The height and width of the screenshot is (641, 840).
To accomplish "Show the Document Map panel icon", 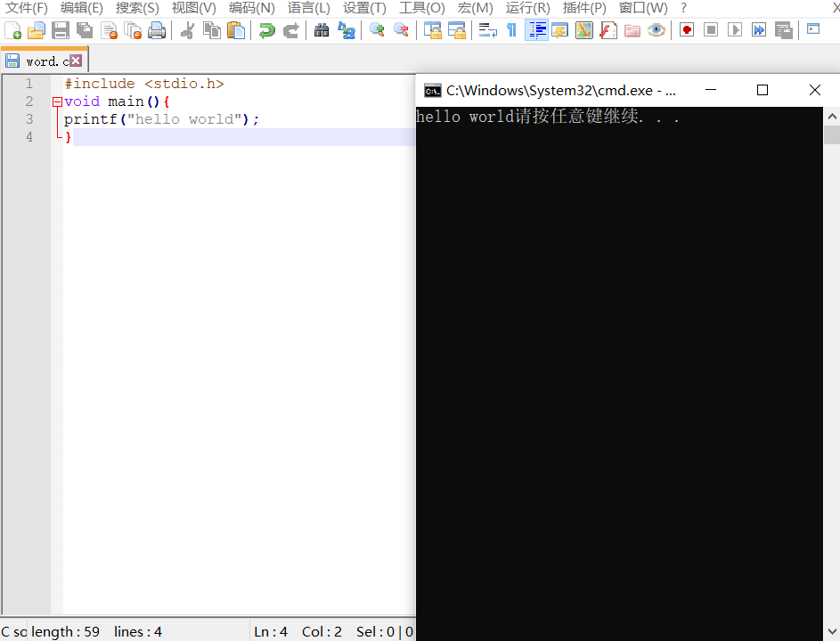I will coord(584,30).
